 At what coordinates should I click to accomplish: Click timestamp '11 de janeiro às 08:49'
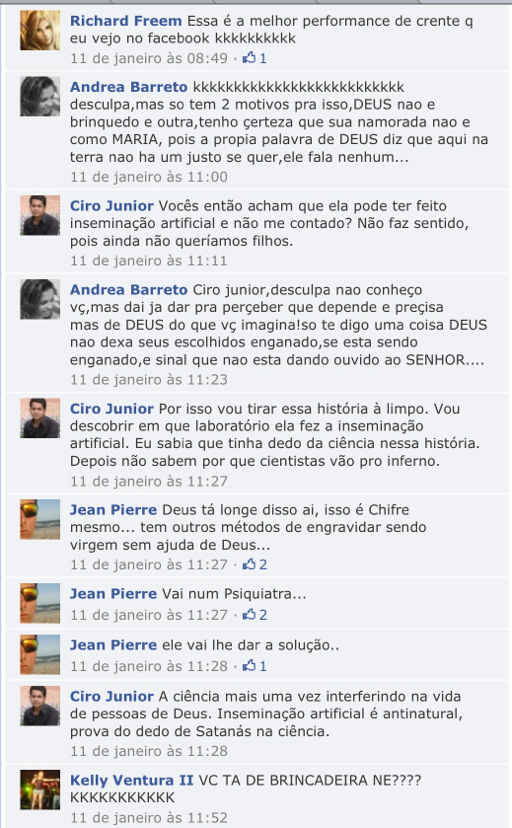click(149, 58)
